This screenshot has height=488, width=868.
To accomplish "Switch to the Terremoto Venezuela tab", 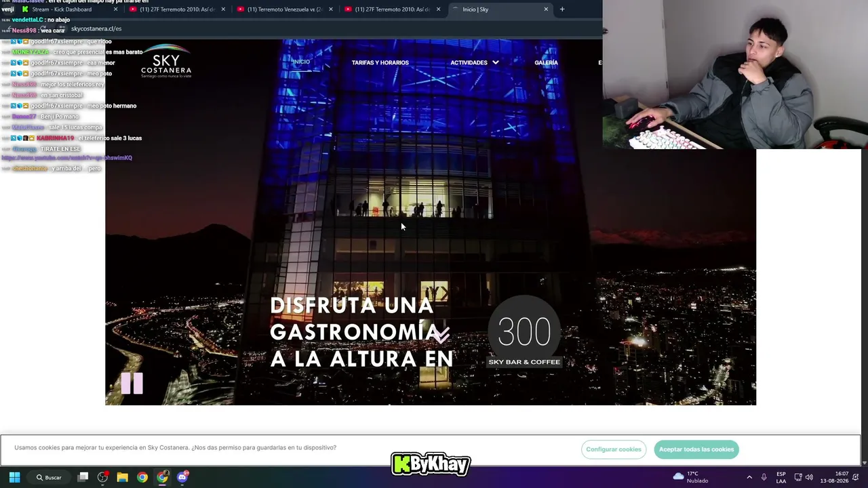I will point(285,9).
